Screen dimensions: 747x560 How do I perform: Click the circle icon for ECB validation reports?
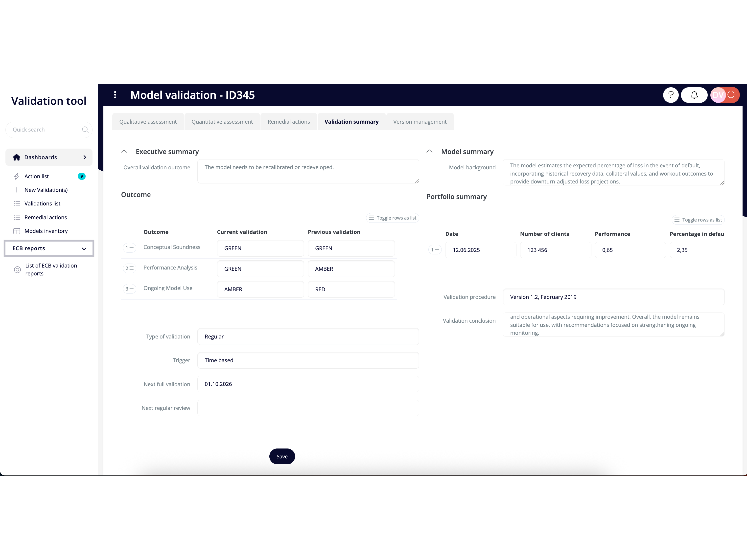[x=17, y=270]
